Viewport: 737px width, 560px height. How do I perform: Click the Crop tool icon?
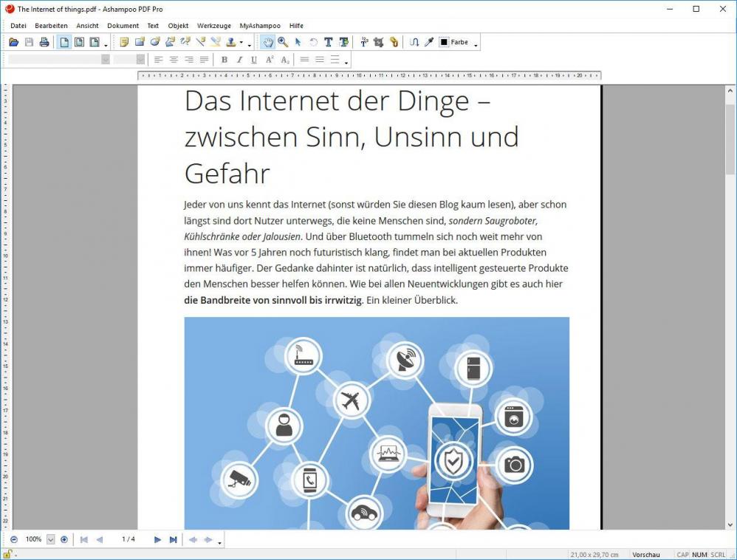[x=379, y=43]
